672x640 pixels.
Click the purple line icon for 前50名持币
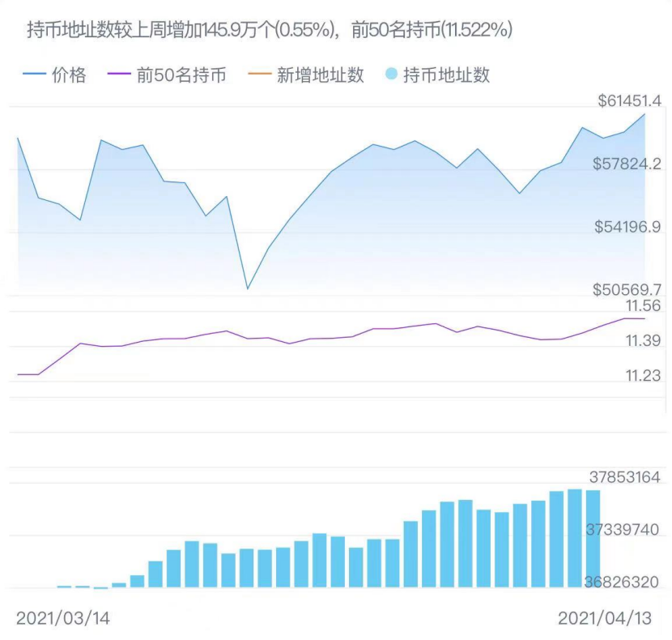(118, 75)
